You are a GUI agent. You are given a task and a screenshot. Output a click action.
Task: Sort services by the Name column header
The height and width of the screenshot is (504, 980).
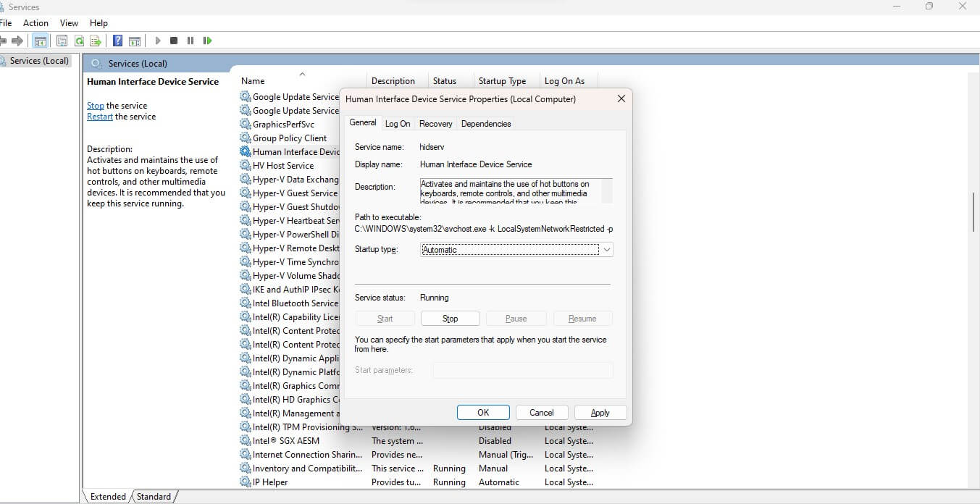pyautogui.click(x=253, y=80)
